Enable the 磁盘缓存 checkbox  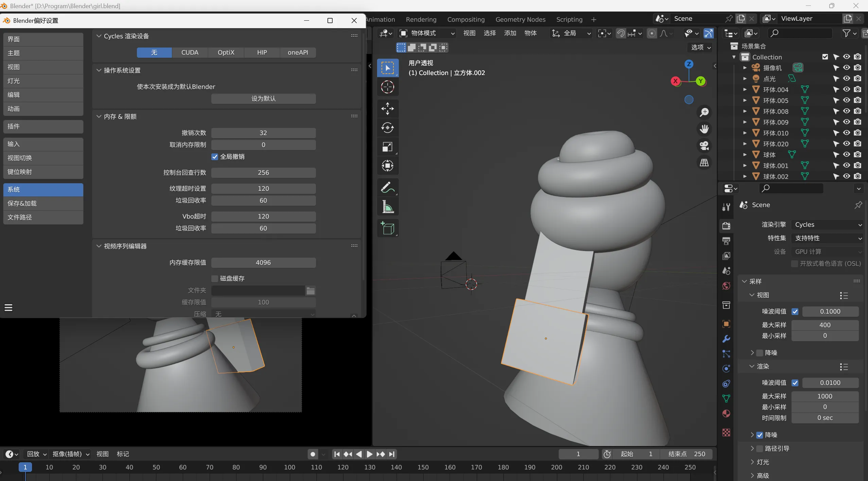coord(215,279)
